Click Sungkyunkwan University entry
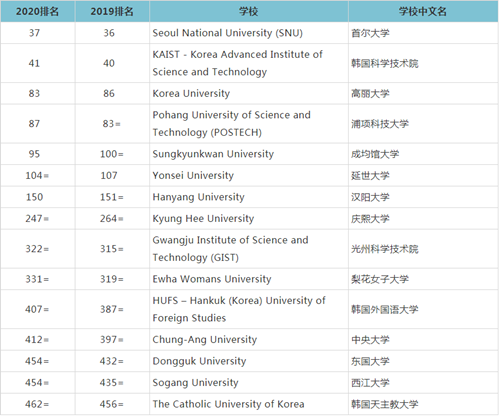The image size is (500, 416). point(213,154)
